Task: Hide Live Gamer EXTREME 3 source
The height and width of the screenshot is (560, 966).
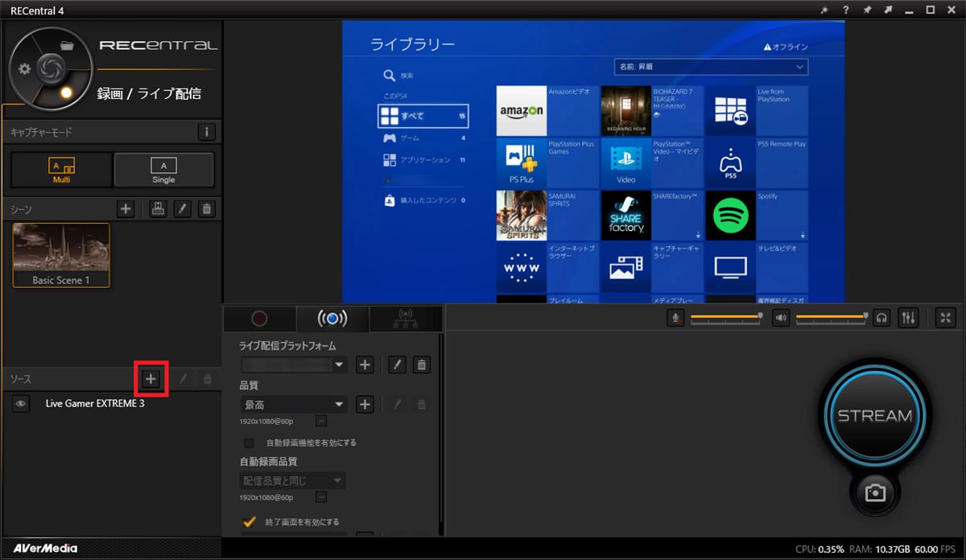Action: pos(21,404)
